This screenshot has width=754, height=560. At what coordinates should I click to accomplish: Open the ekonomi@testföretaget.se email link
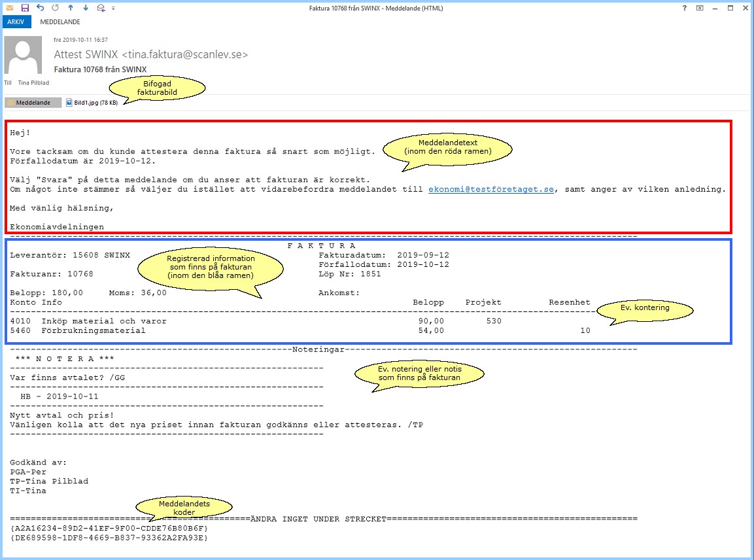(491, 189)
